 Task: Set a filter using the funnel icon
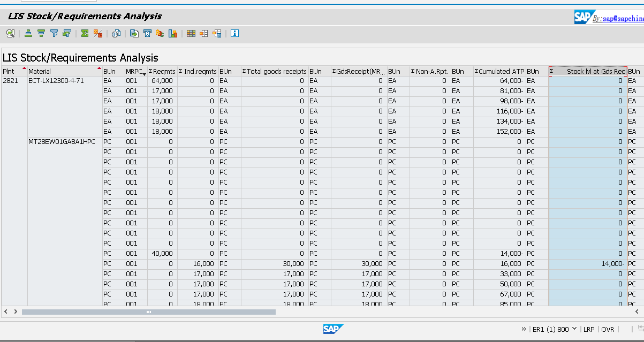[x=54, y=33]
